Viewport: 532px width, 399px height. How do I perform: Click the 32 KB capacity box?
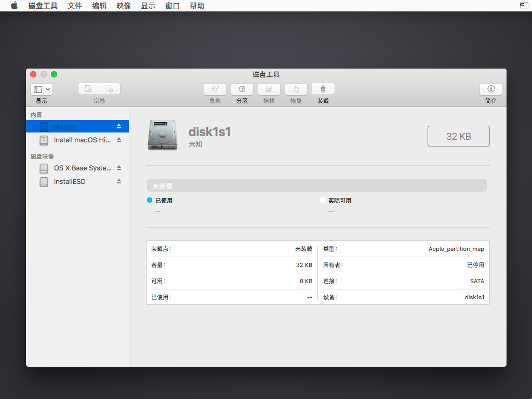(458, 136)
